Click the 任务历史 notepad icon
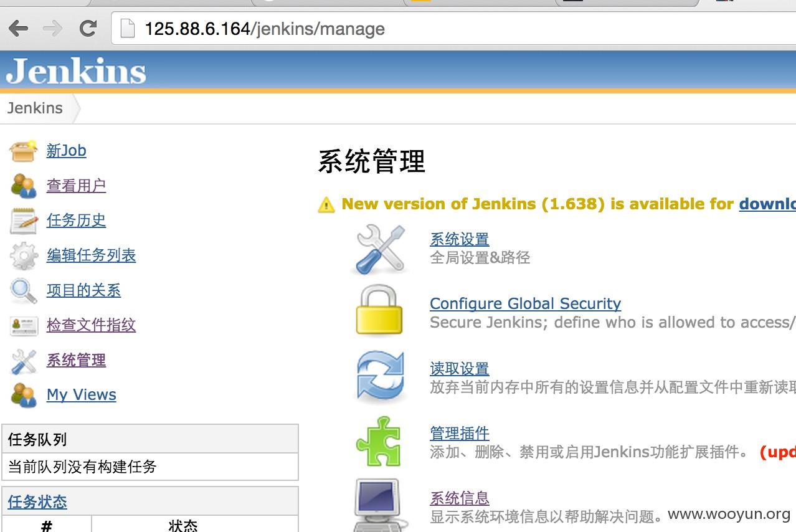Screen dimensions: 796x532 tap(24, 221)
